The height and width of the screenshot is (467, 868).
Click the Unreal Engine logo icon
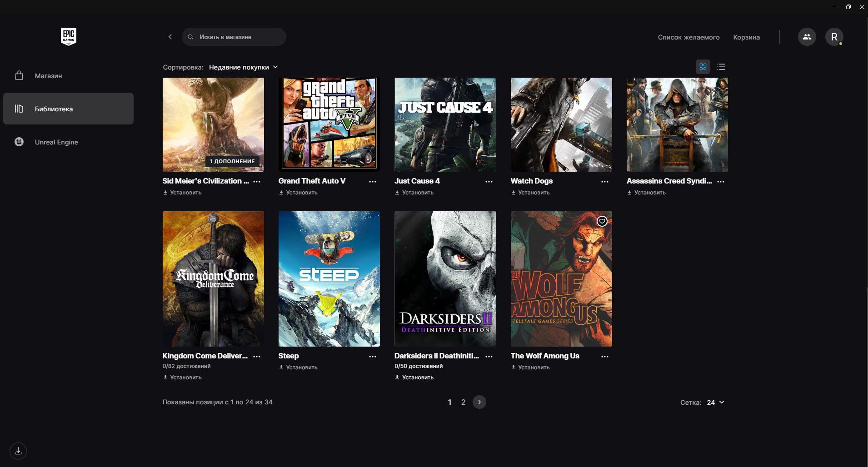coord(19,142)
